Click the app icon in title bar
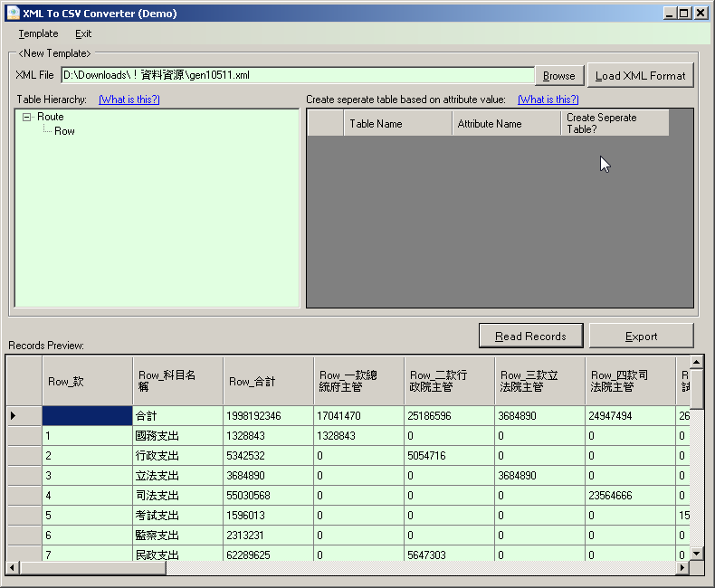Viewport: 715px width, 588px height. 13,14
